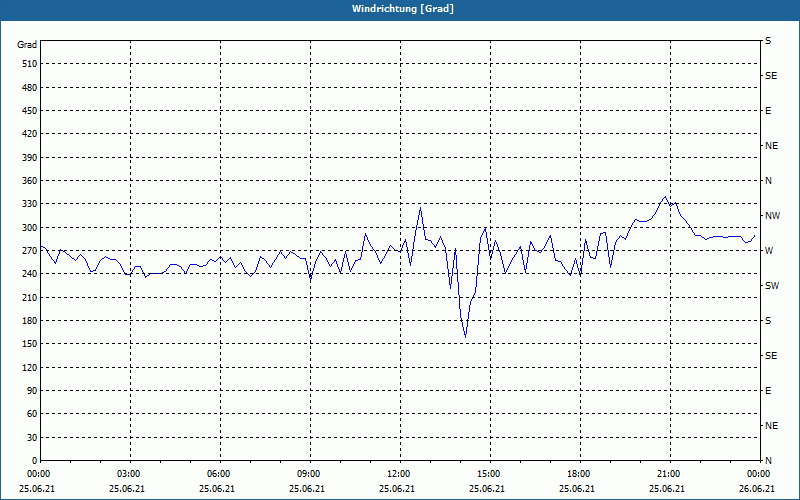Click the 06:00 time label
This screenshot has height=500, width=800.
217,474
